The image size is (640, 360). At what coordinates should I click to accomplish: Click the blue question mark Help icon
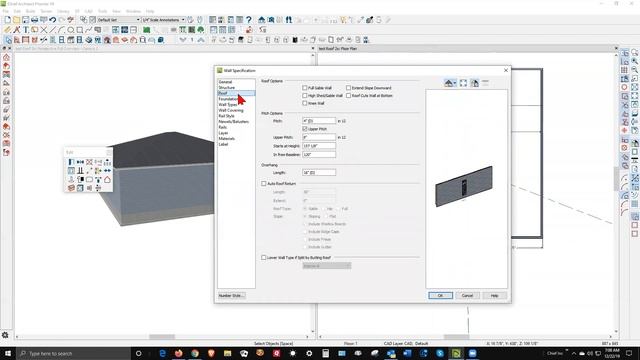coord(249,20)
